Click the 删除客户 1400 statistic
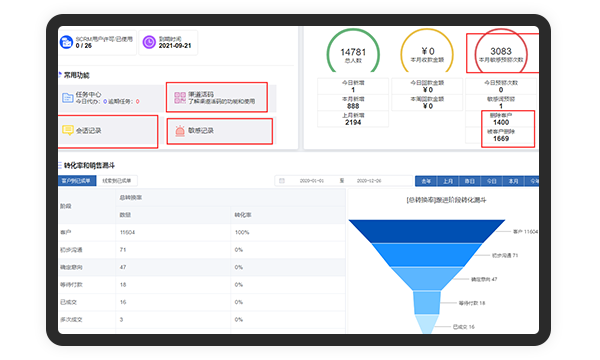 [x=501, y=119]
